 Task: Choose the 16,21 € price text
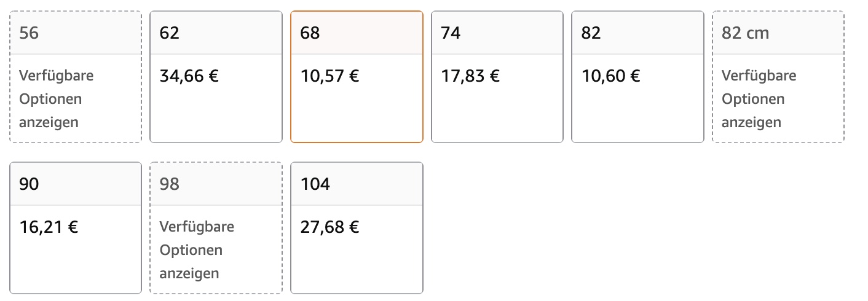[x=49, y=227]
